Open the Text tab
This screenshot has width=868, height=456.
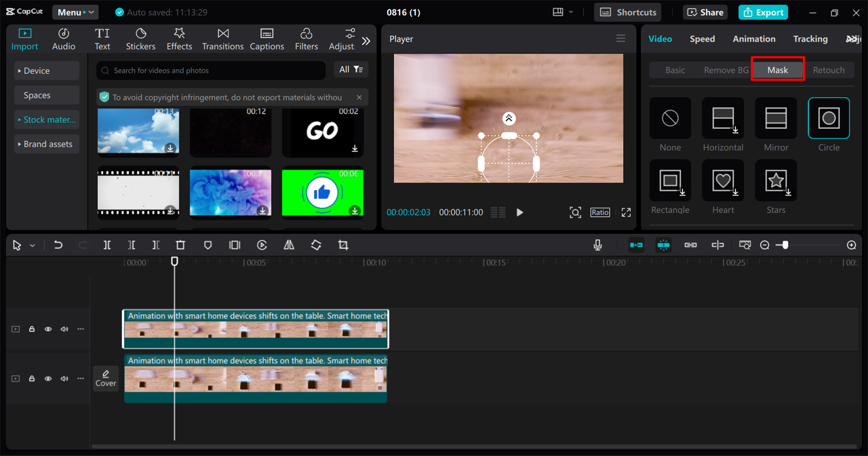click(x=102, y=39)
